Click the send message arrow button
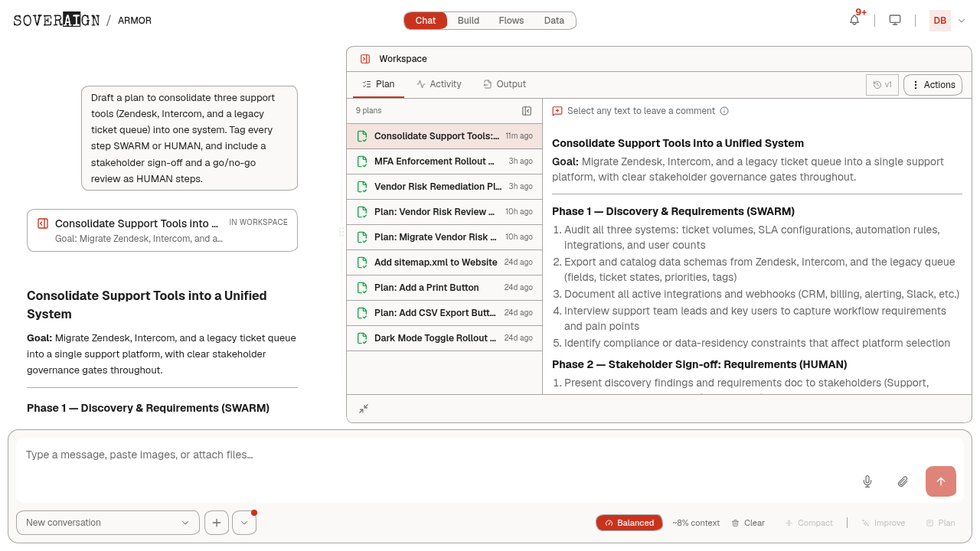This screenshot has height=551, width=980. pyautogui.click(x=941, y=481)
